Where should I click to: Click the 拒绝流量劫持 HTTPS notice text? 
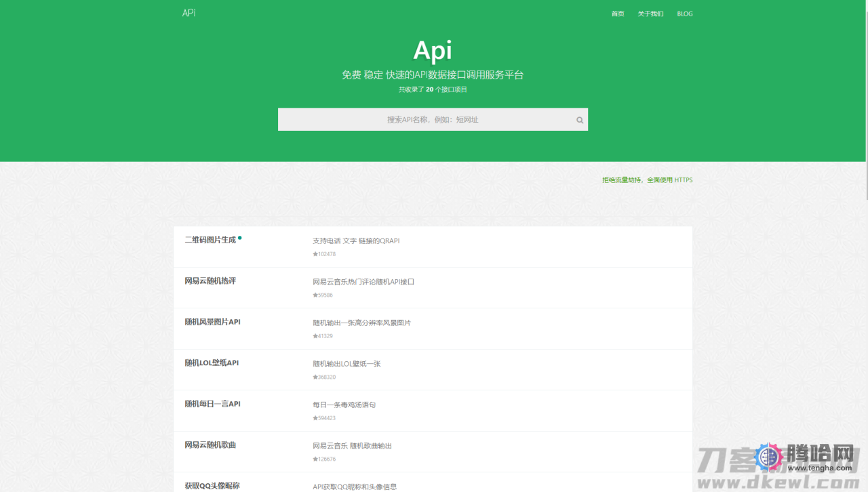pos(647,180)
